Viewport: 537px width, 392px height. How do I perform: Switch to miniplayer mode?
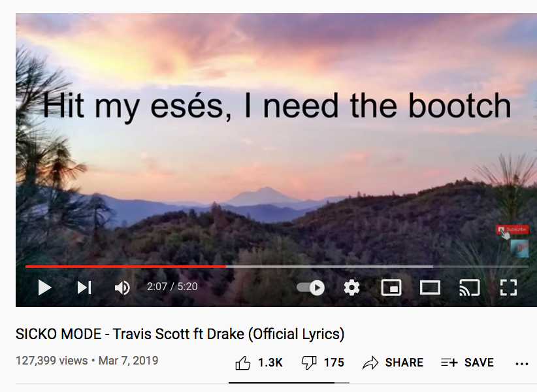point(391,287)
